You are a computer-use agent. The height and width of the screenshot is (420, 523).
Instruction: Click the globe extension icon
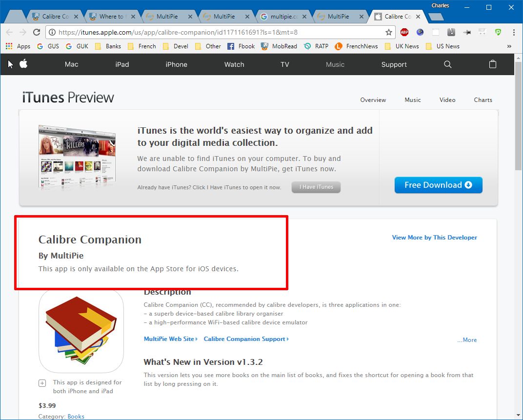[420, 32]
